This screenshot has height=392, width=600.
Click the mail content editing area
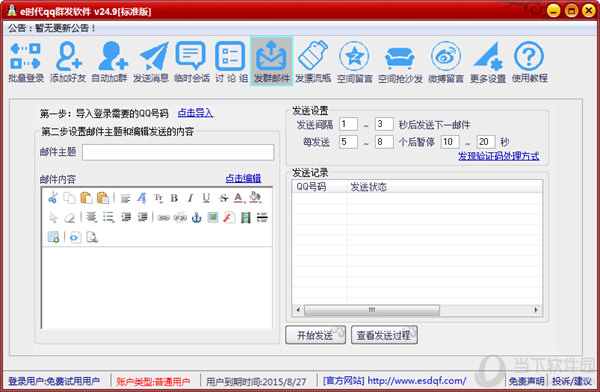click(x=157, y=287)
